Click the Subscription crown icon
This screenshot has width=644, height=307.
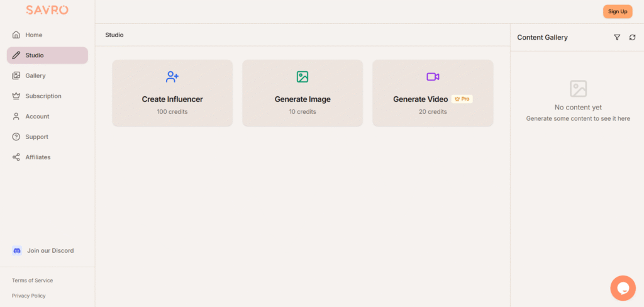16,96
